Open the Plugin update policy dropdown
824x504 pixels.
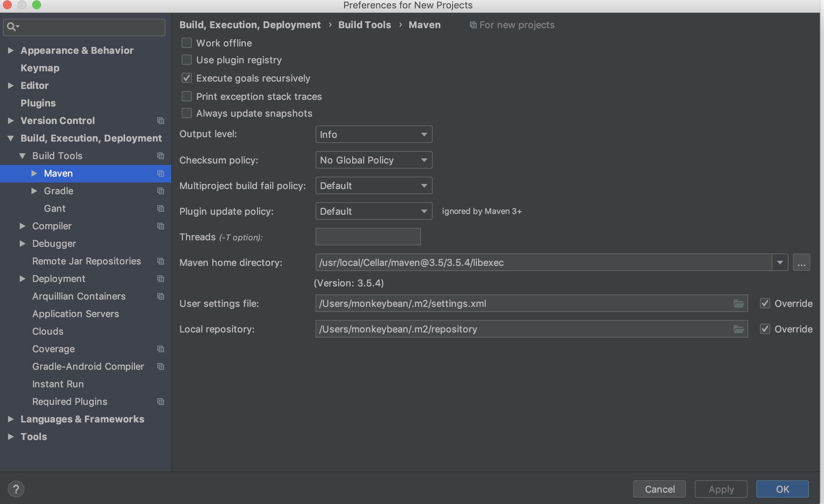pyautogui.click(x=374, y=211)
